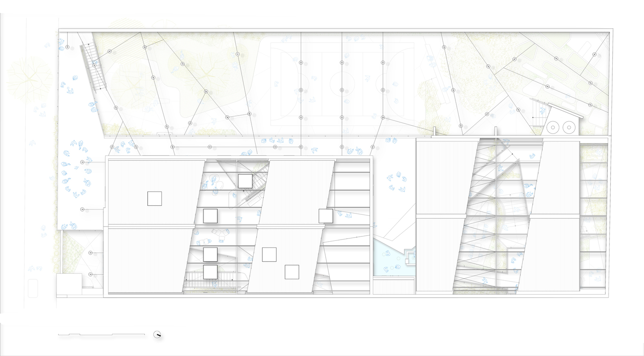Image resolution: width=644 pixels, height=356 pixels.
Task: Click the rounded rectangle outline at far bottom-left
Action: coord(33,288)
